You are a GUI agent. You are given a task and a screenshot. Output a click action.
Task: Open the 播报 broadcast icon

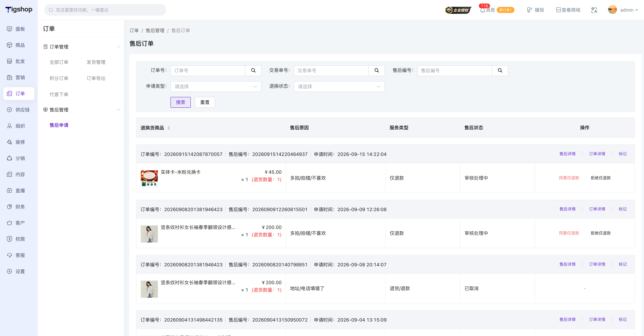pyautogui.click(x=535, y=10)
